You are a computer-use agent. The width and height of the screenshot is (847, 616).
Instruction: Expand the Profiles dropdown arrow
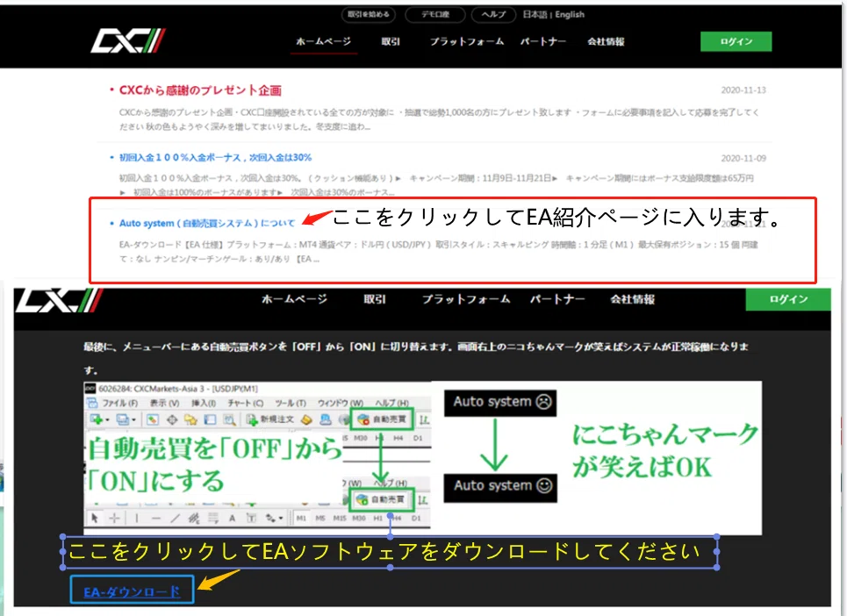[133, 420]
